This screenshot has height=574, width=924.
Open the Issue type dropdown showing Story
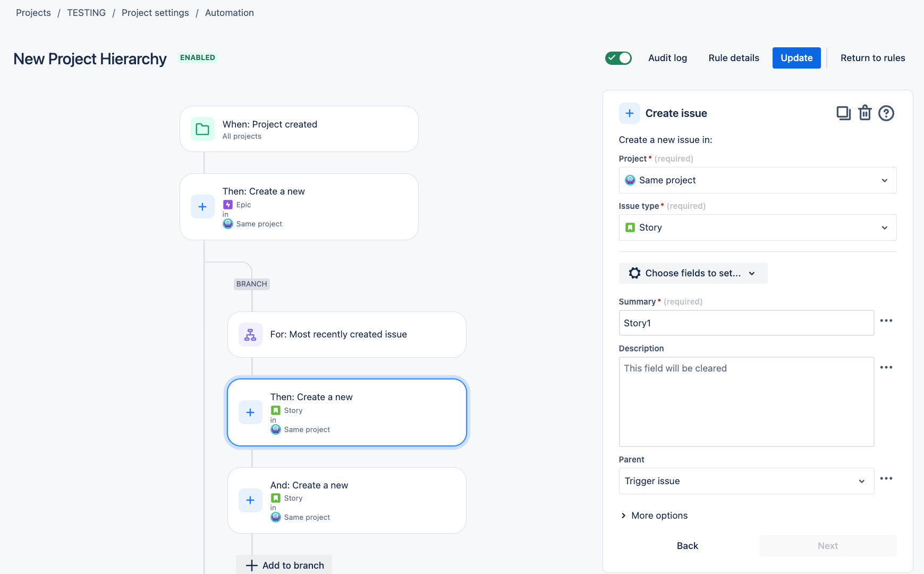pos(757,227)
